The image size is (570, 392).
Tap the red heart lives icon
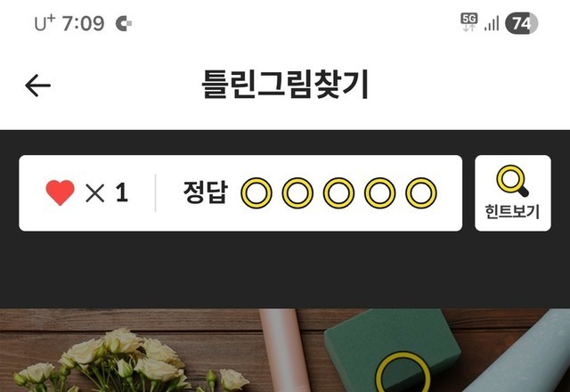[x=60, y=192]
